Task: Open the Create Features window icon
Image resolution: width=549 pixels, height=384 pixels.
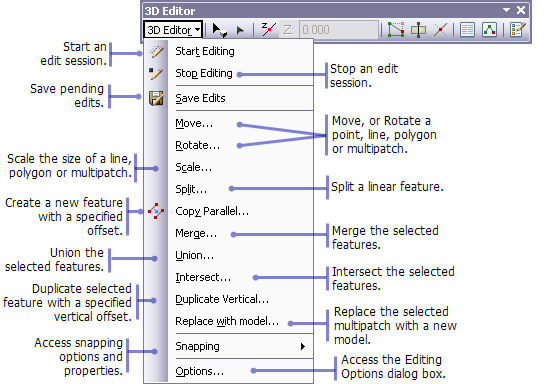Action: pyautogui.click(x=518, y=30)
